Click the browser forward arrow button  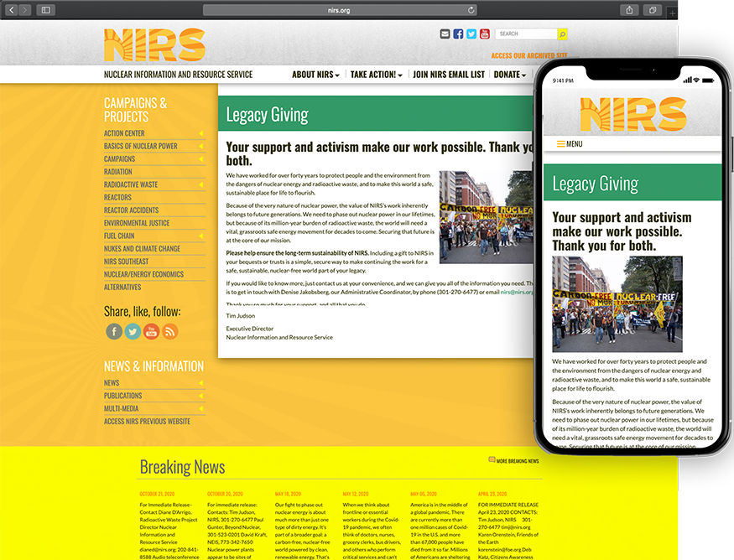click(x=25, y=10)
